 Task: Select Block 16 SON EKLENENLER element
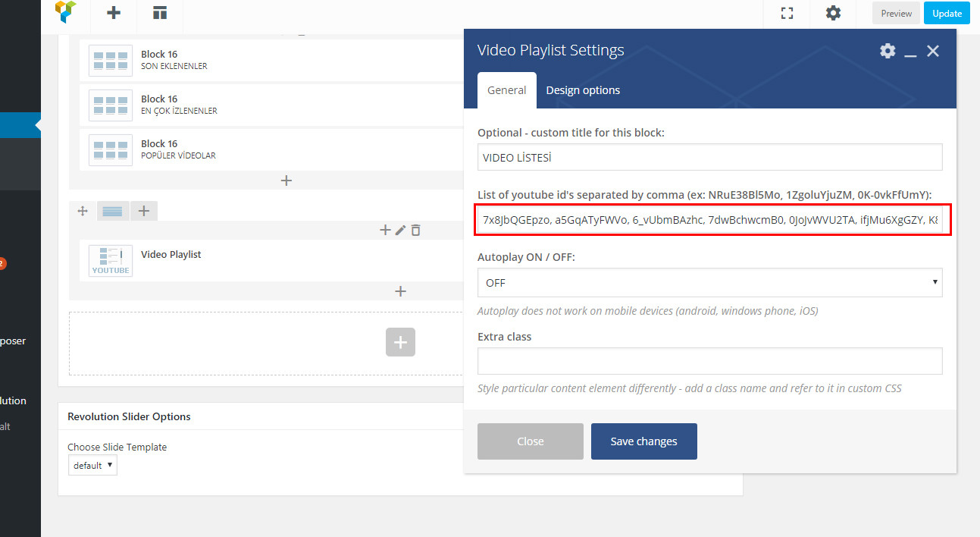pyautogui.click(x=271, y=60)
